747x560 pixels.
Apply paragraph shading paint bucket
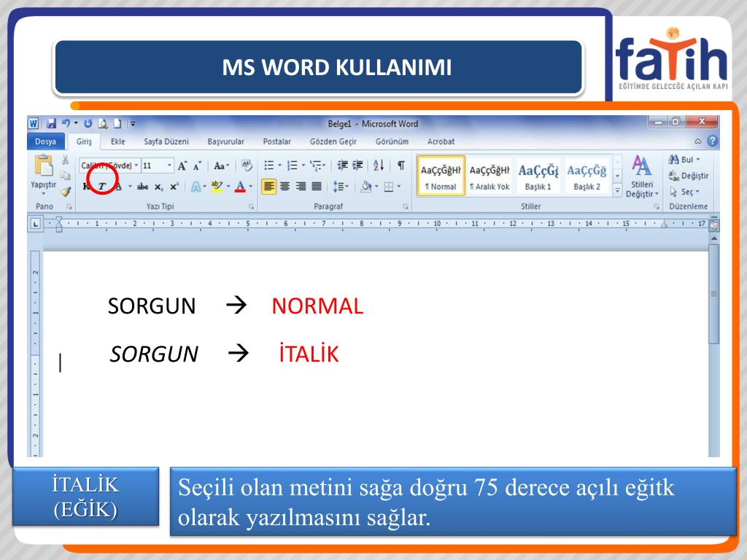click(365, 187)
